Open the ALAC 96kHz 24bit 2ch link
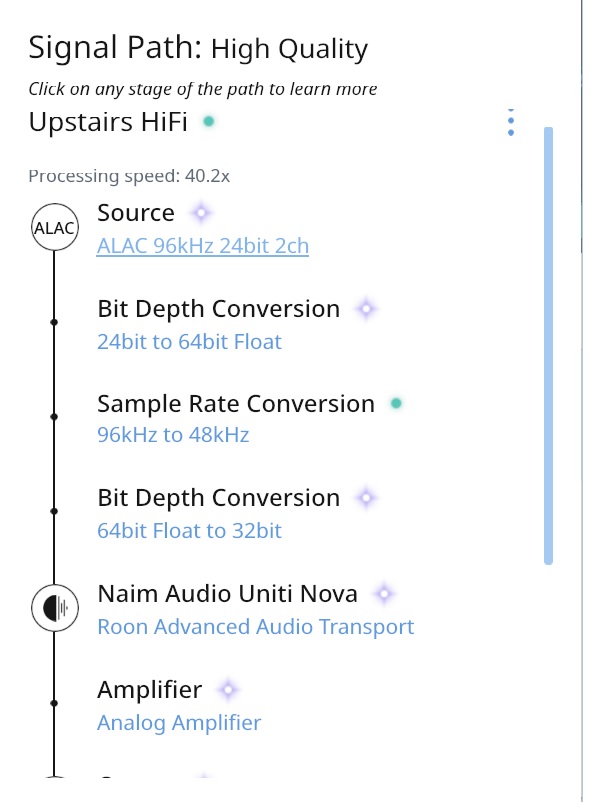 (x=203, y=246)
